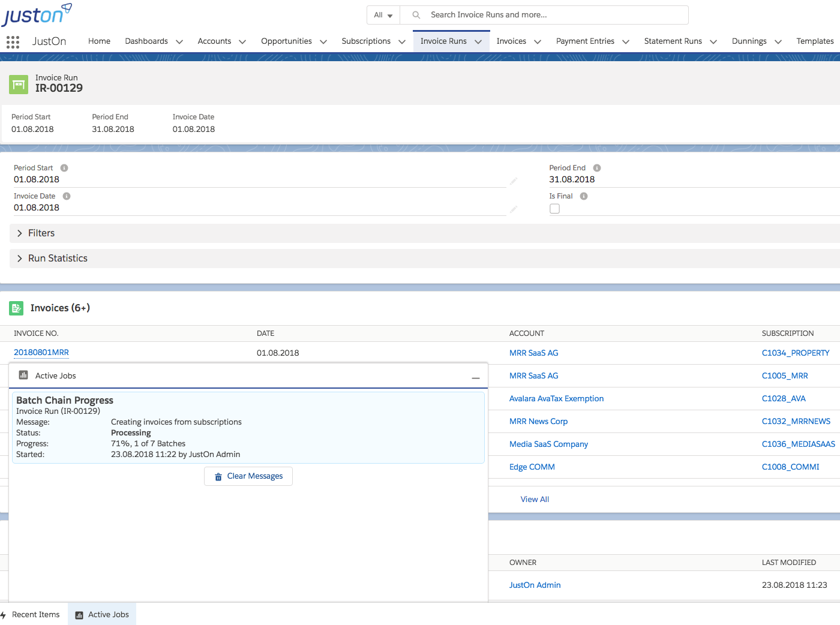840x625 pixels.
Task: Open the search scope All dropdown
Action: coord(383,15)
